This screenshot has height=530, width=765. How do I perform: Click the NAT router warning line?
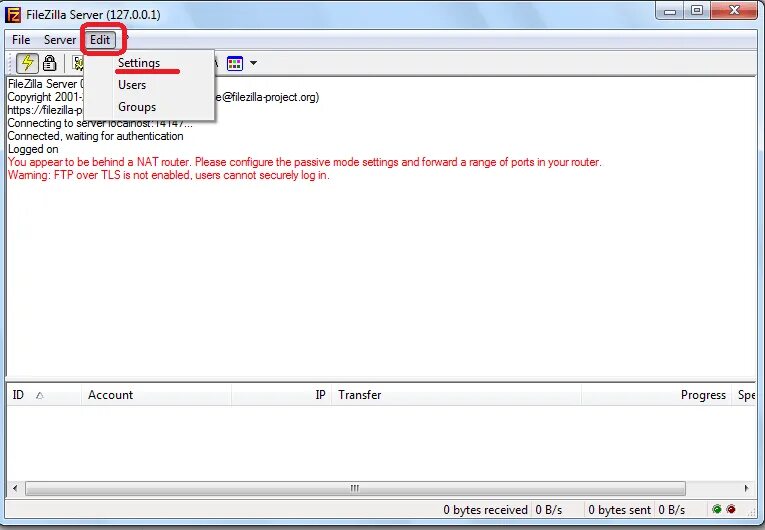pos(304,162)
